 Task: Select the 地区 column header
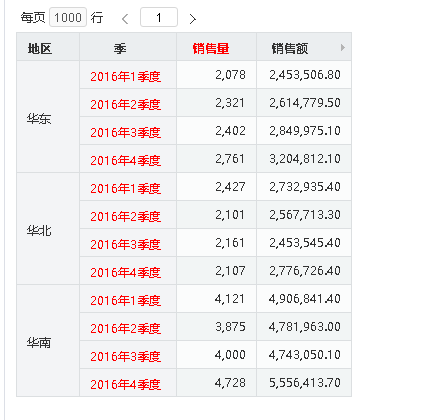(40, 49)
